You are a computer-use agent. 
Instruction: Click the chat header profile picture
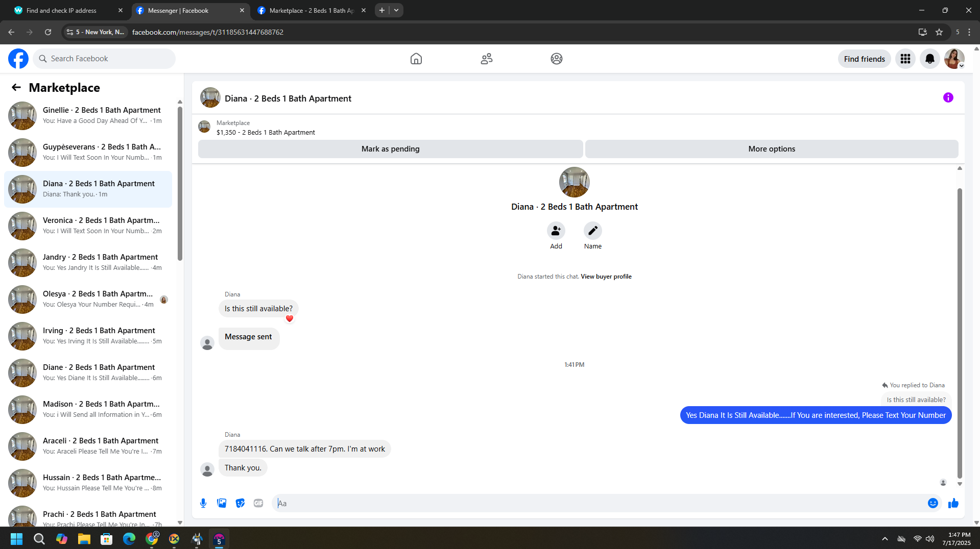(210, 97)
